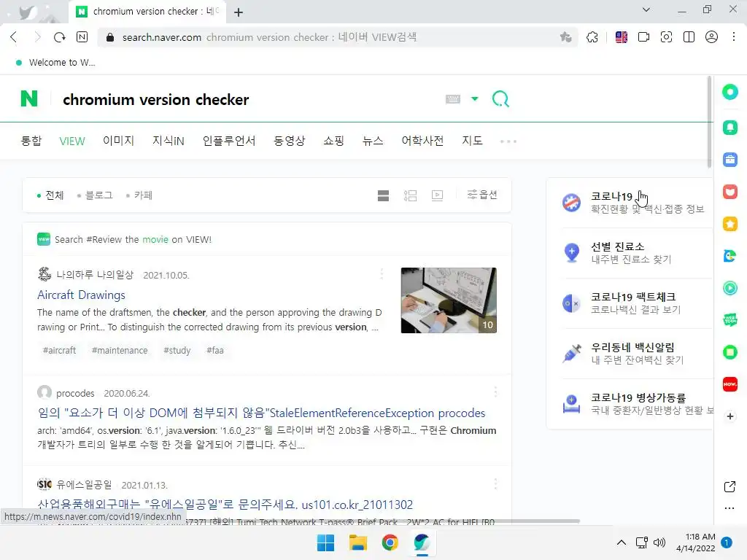This screenshot has height=560, width=747.
Task: Open the 'Aircraft Drawings' result title
Action: 82,295
